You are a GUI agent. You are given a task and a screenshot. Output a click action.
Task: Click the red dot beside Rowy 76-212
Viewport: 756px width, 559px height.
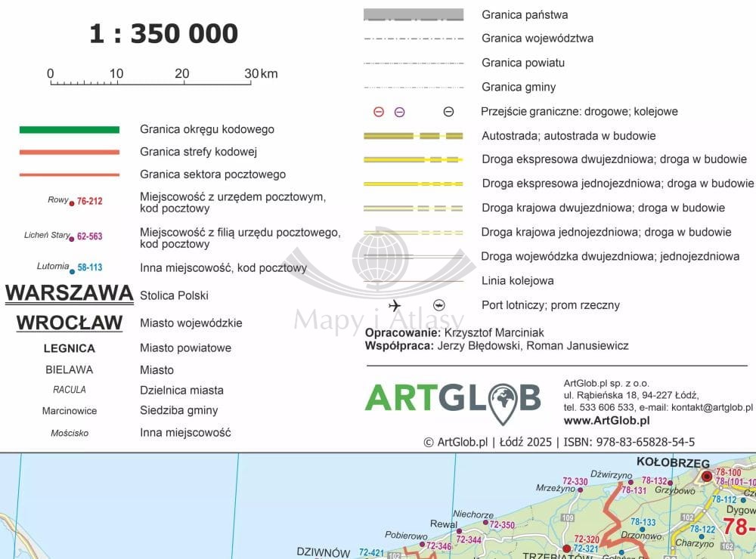[72, 202]
